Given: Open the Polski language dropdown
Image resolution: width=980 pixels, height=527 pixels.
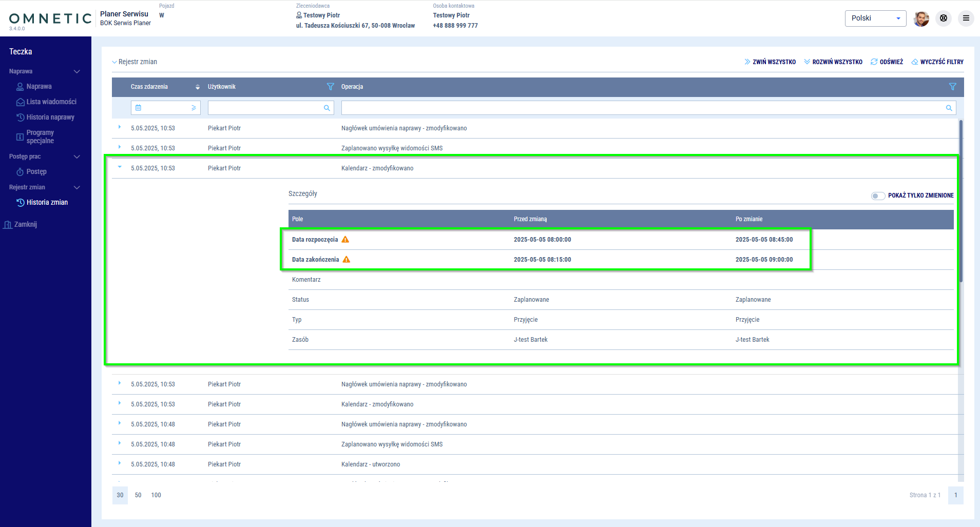Looking at the screenshot, I should tap(875, 18).
